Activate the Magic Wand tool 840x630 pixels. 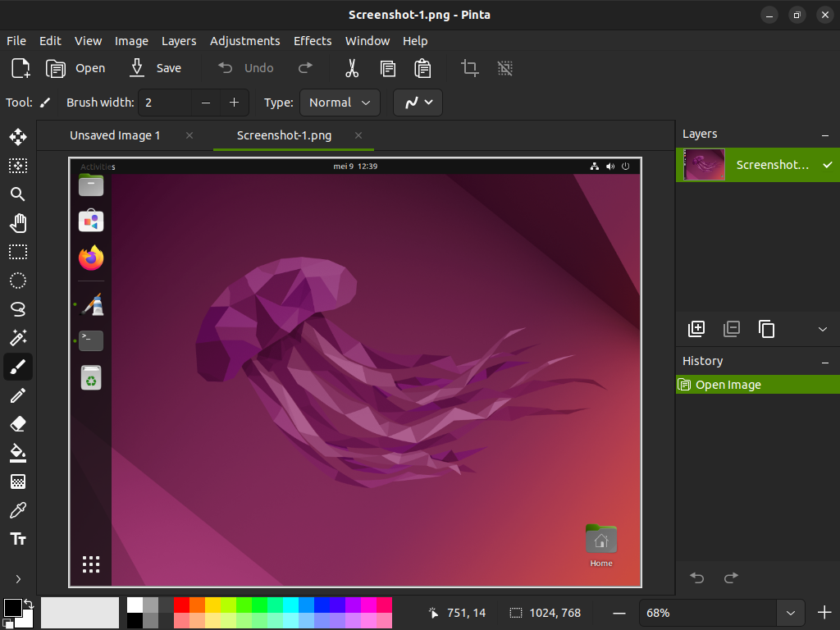pos(18,337)
